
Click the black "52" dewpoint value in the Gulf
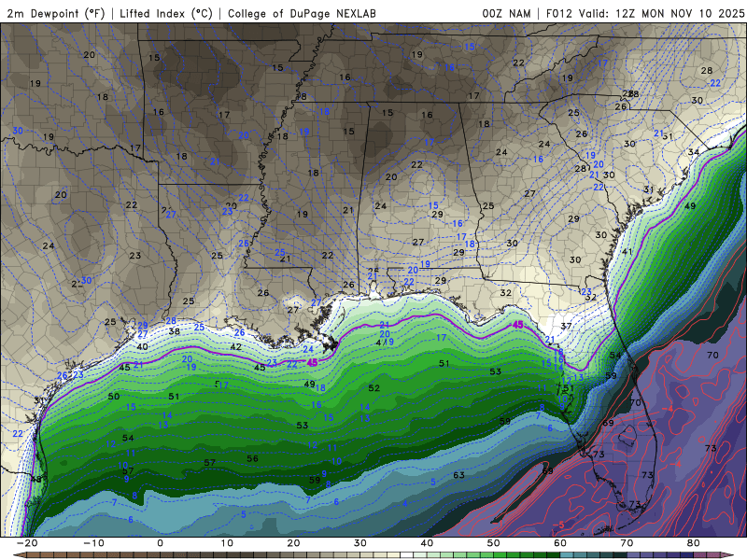pyautogui.click(x=374, y=388)
